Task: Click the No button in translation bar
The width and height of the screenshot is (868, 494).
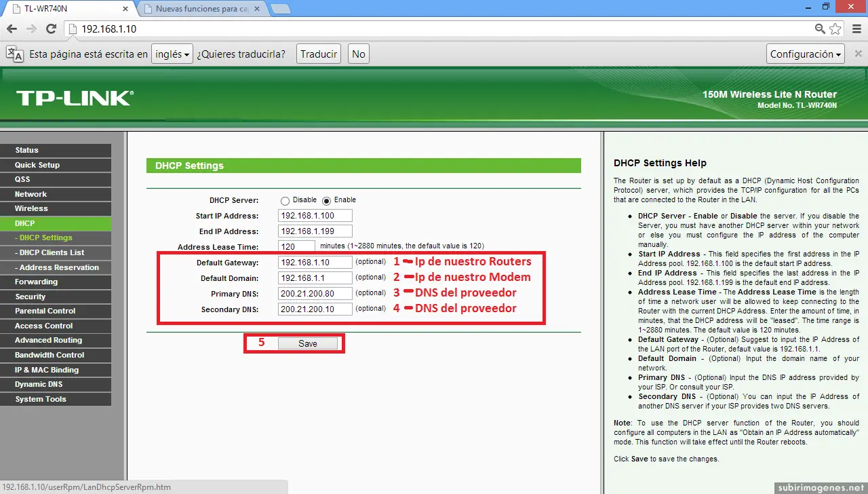Action: click(x=359, y=54)
